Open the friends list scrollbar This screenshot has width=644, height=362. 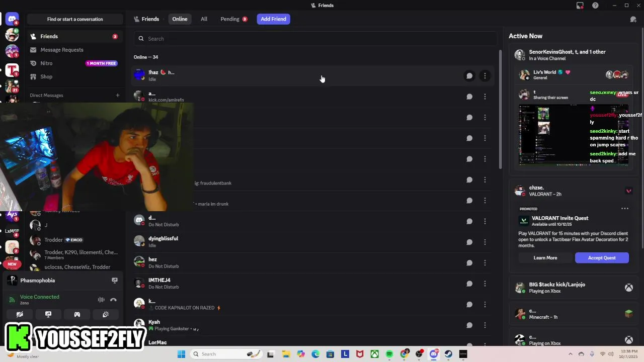click(500, 110)
